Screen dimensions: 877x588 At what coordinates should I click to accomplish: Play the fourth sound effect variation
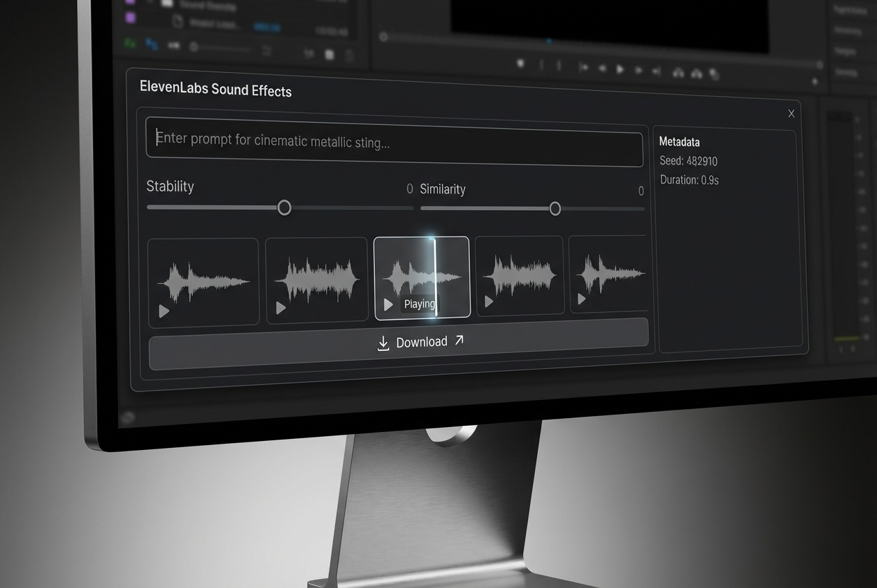click(489, 302)
